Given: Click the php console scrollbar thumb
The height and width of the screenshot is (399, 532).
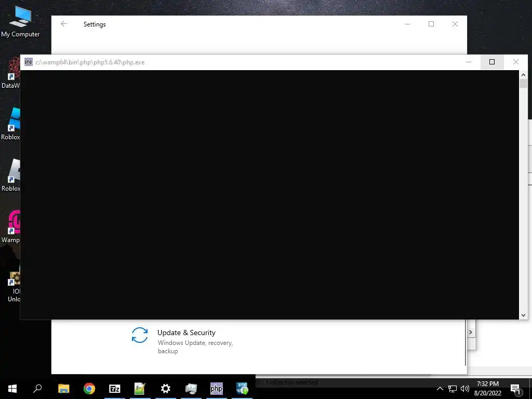Looking at the screenshot, I should coord(523,84).
